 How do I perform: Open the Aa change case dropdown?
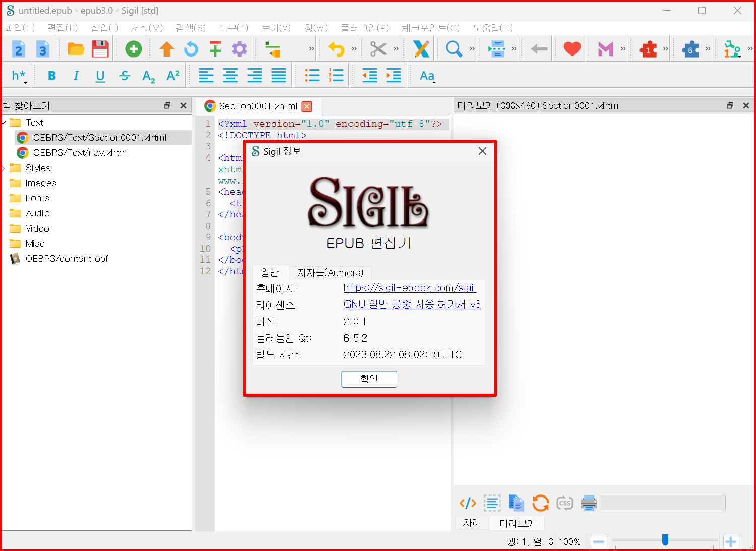(427, 76)
